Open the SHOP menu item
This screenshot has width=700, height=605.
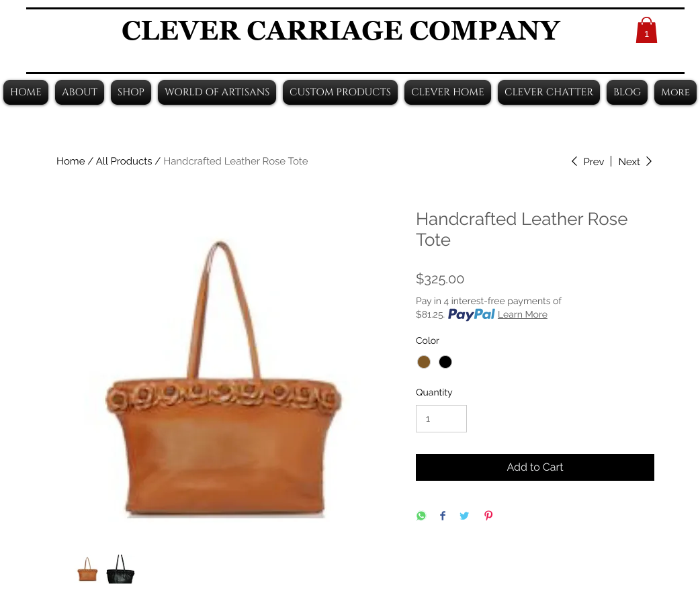[131, 93]
